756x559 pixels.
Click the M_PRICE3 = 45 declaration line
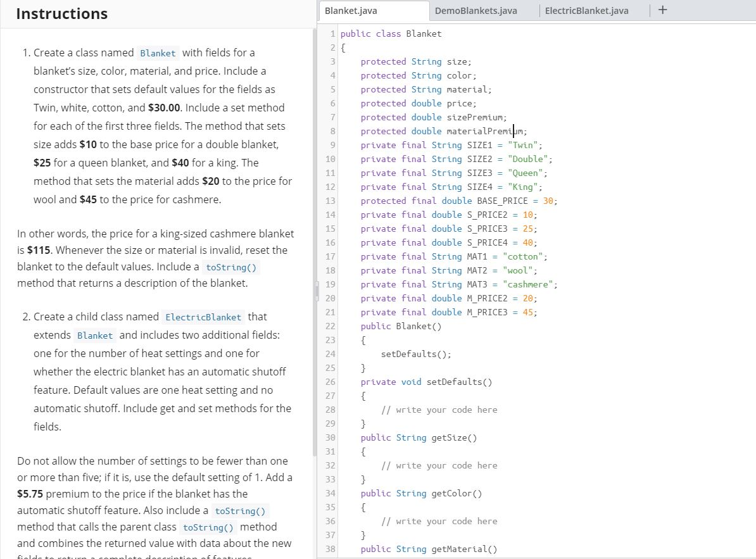pyautogui.click(x=448, y=313)
